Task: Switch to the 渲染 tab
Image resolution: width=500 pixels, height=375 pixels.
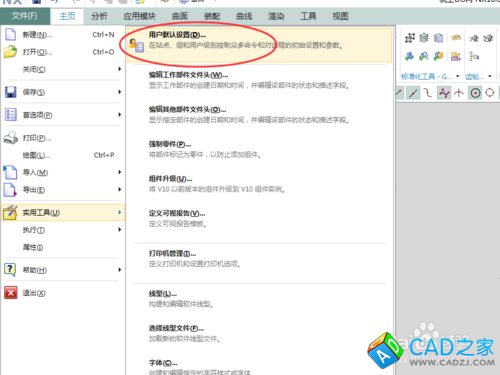Action: pyautogui.click(x=276, y=16)
